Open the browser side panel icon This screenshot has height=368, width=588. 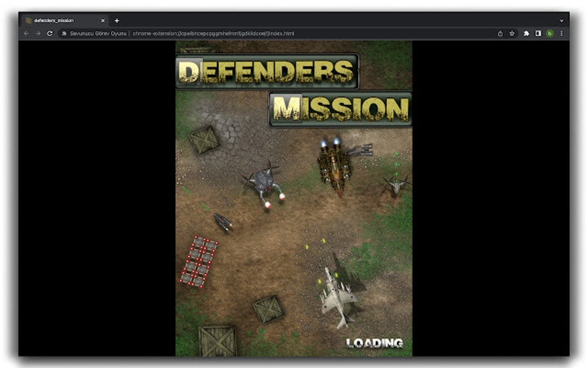click(538, 33)
